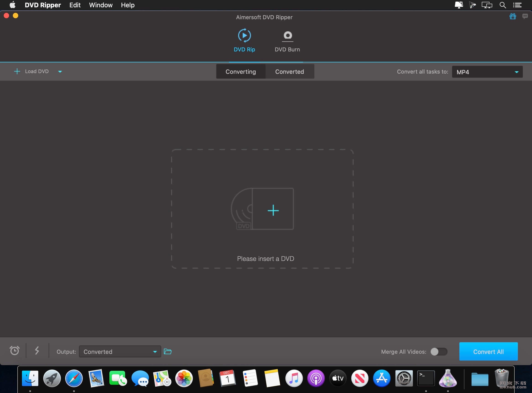
Task: Switch to the Converted tab
Action: [290, 72]
